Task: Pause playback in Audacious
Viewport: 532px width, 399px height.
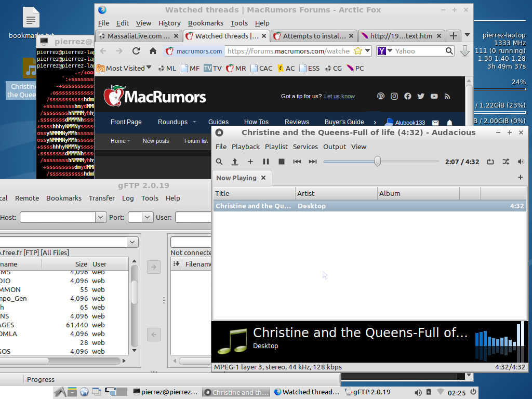Action: [265, 162]
